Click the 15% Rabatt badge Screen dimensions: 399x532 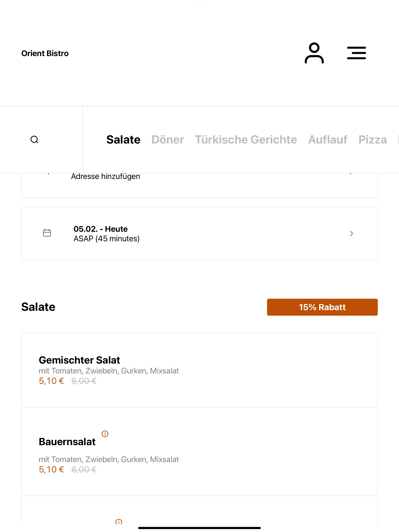tap(322, 307)
